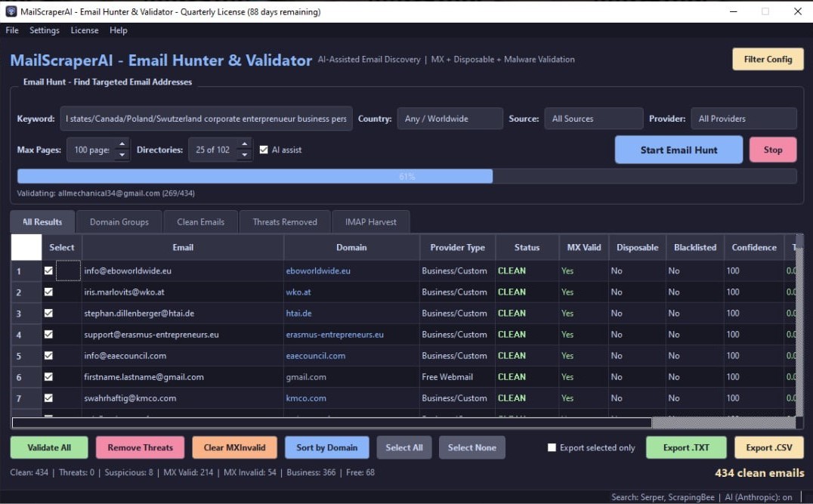Open the Help menu
The image size is (813, 504).
118,30
